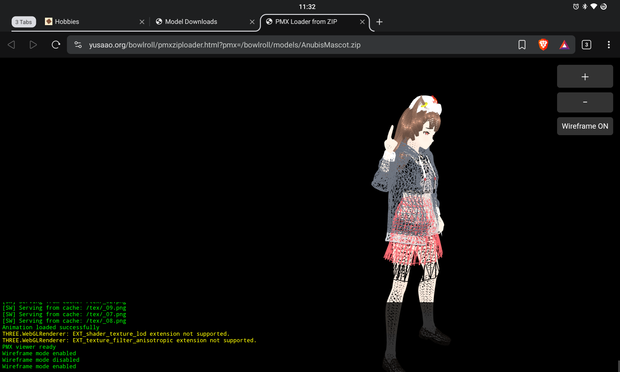The width and height of the screenshot is (620, 372).
Task: Click the alarm icon in status bar
Action: tap(576, 6)
